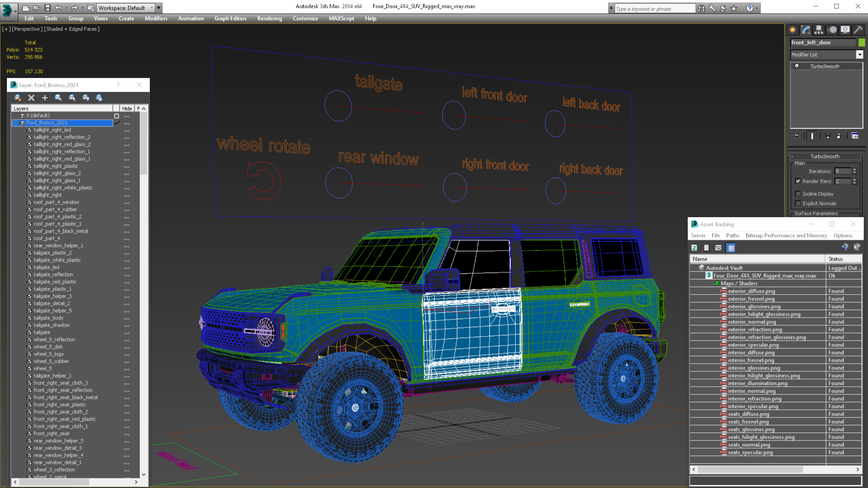The image size is (868, 488).
Task: Enable Explicit Normals checkbox
Action: [x=798, y=203]
